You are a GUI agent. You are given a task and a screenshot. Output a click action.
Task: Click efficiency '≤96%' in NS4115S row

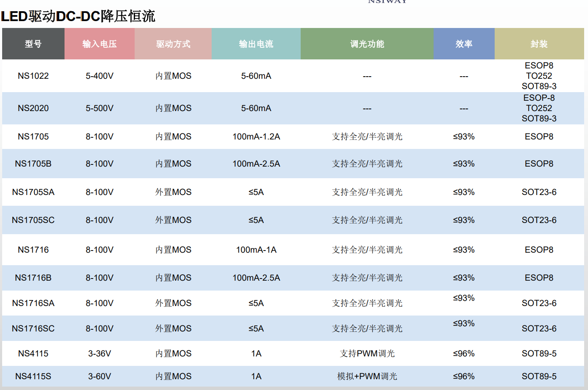pos(464,376)
